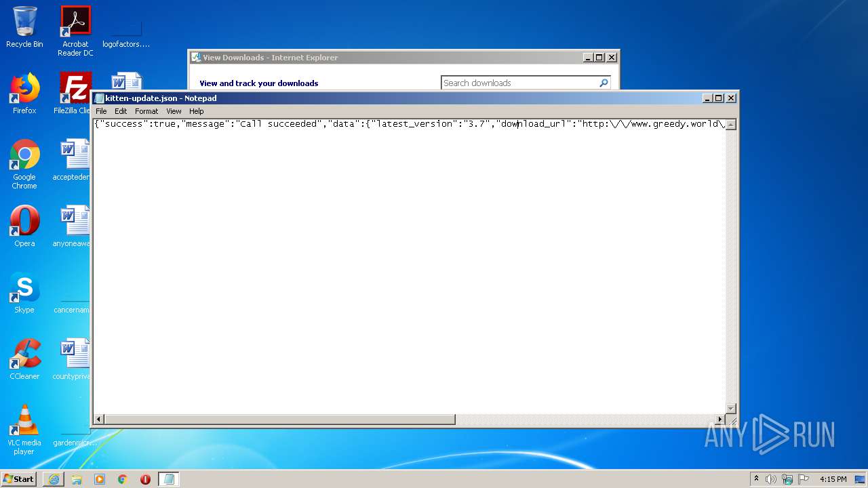Click Notepad horizontal scroll left arrow
This screenshot has width=868, height=488.
[x=99, y=419]
